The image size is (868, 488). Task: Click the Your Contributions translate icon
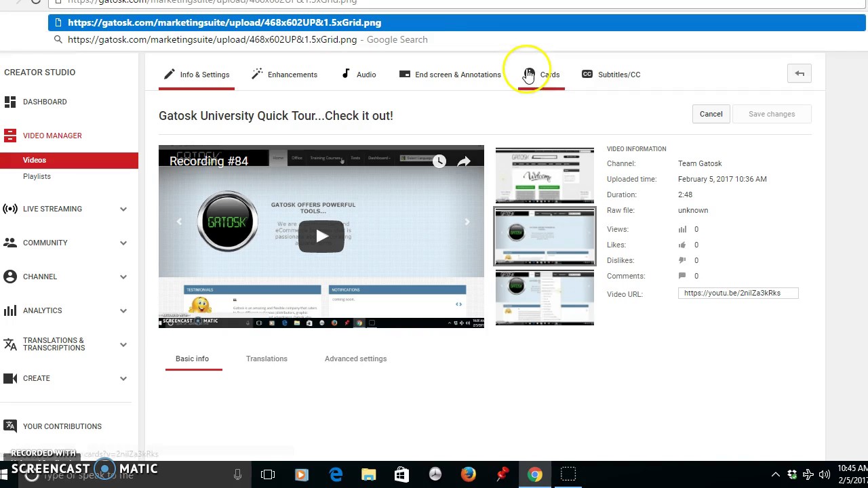[10, 426]
